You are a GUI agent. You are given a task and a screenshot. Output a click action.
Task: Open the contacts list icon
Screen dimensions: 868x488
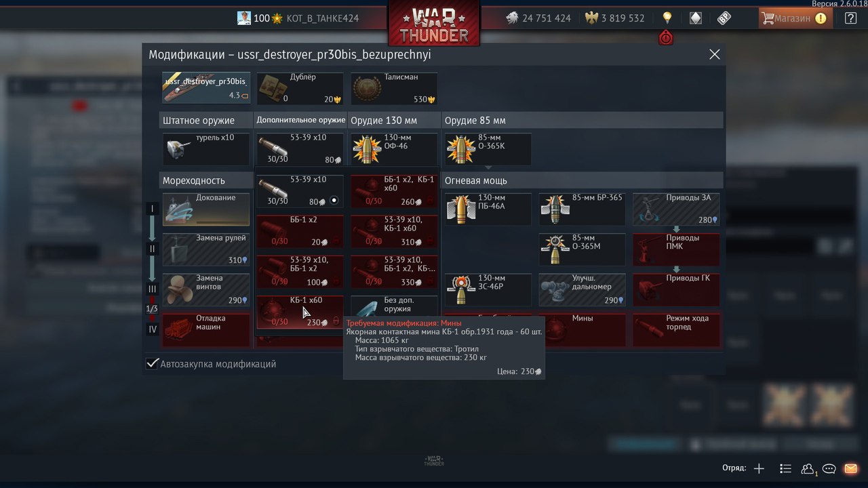tap(786, 468)
